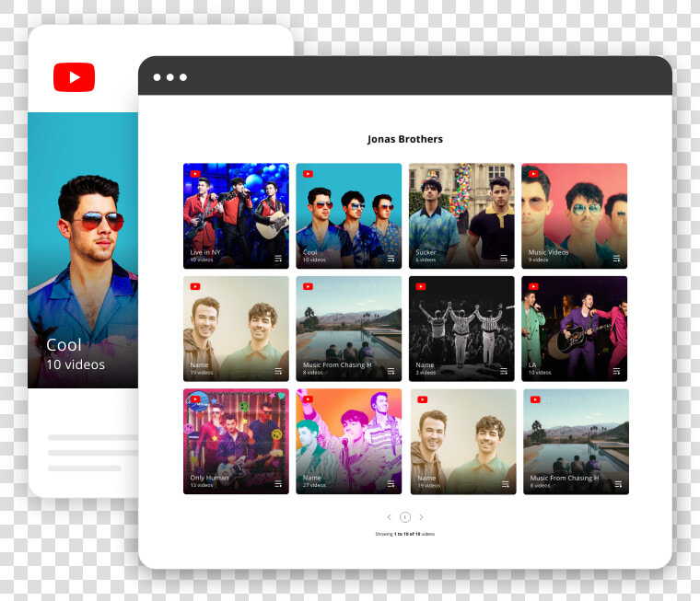
Task: Open playlist queue icon on LA card
Action: pos(616,371)
